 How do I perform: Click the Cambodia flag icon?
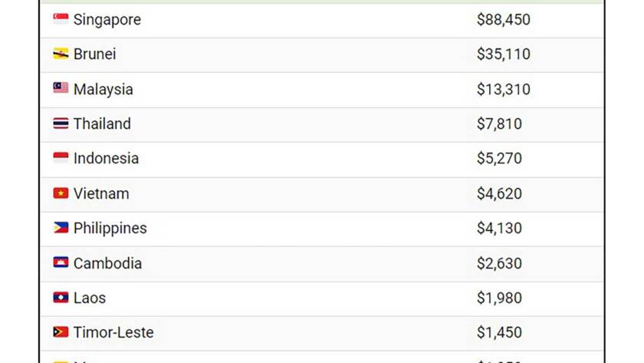tap(61, 262)
